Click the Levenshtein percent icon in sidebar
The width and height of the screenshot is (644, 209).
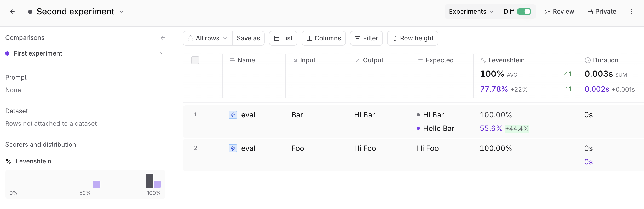pyautogui.click(x=8, y=161)
